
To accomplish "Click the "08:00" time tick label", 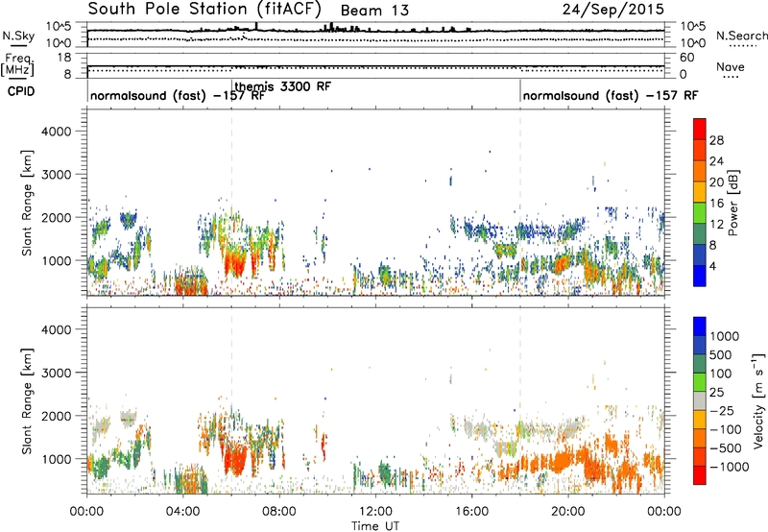I will (x=278, y=512).
